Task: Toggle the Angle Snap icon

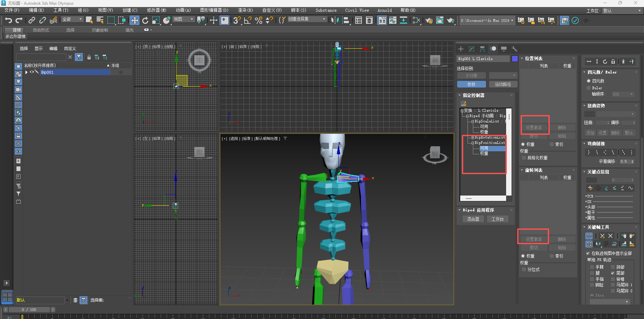Action: [248, 20]
